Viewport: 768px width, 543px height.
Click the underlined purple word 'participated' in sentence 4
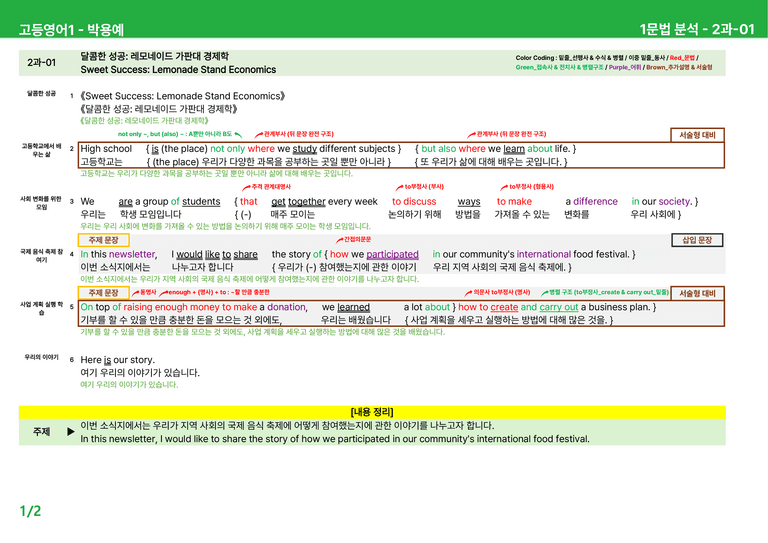pyautogui.click(x=392, y=255)
